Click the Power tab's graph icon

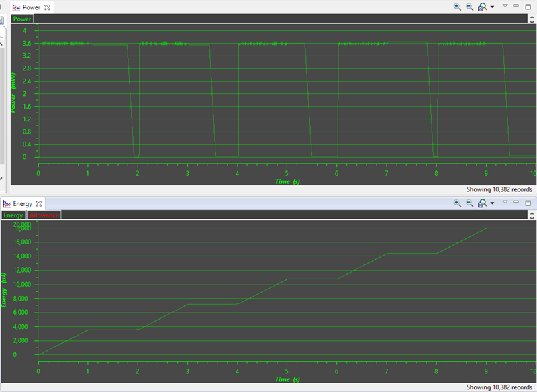(x=16, y=7)
